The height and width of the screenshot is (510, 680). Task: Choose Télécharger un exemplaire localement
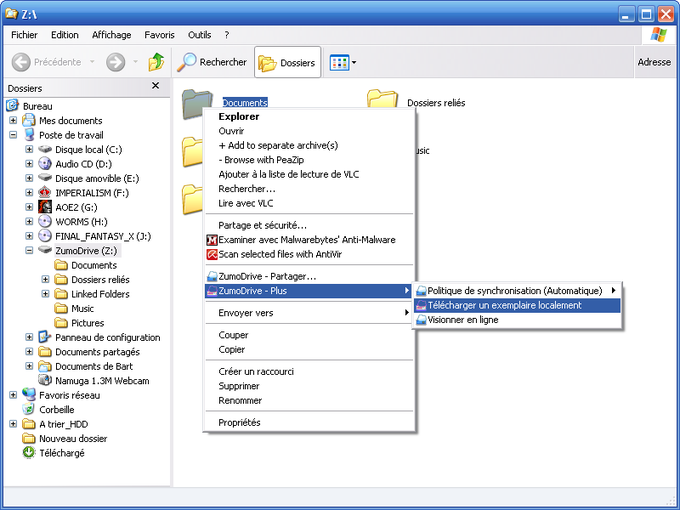[517, 305]
